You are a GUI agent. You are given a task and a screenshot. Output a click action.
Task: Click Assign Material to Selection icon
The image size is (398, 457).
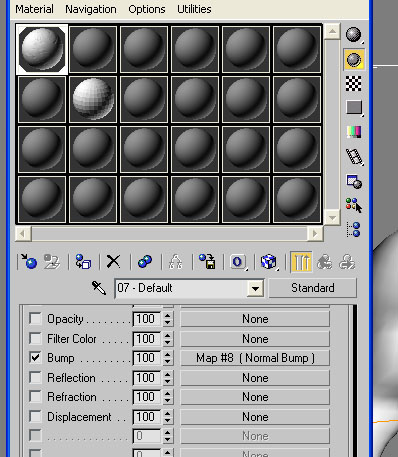pyautogui.click(x=83, y=262)
